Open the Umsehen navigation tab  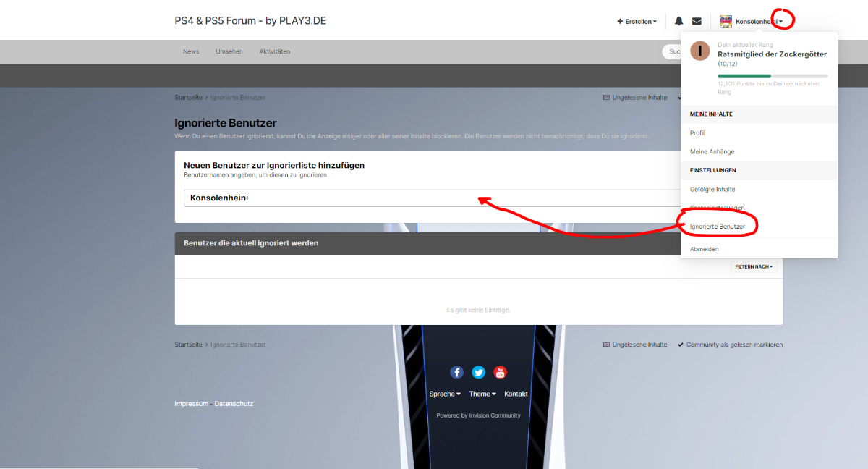click(229, 51)
